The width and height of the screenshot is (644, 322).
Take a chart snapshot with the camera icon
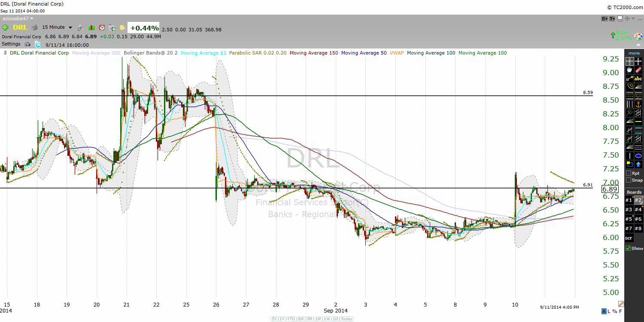[x=27, y=44]
